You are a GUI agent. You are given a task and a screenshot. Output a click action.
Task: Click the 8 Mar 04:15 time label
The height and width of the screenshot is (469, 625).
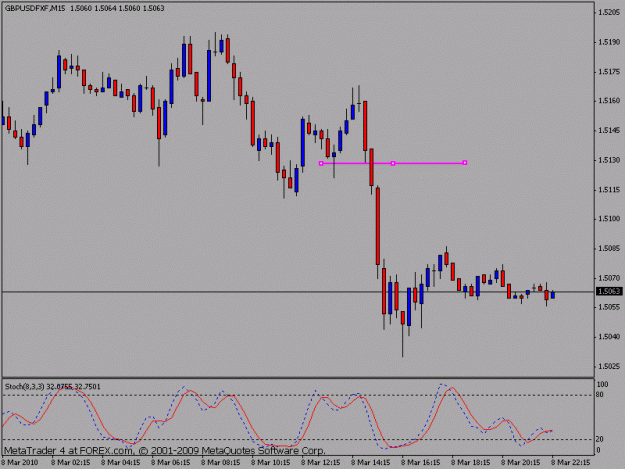[x=120, y=463]
